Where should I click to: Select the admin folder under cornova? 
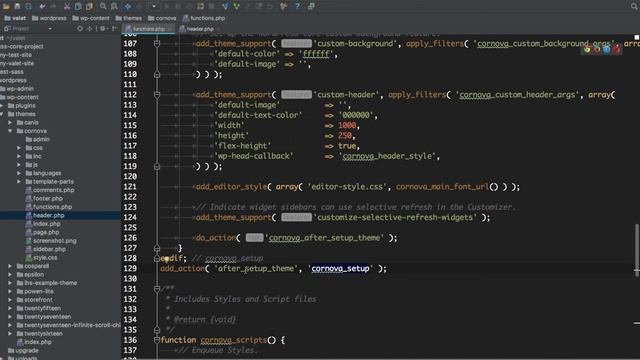[x=41, y=140]
